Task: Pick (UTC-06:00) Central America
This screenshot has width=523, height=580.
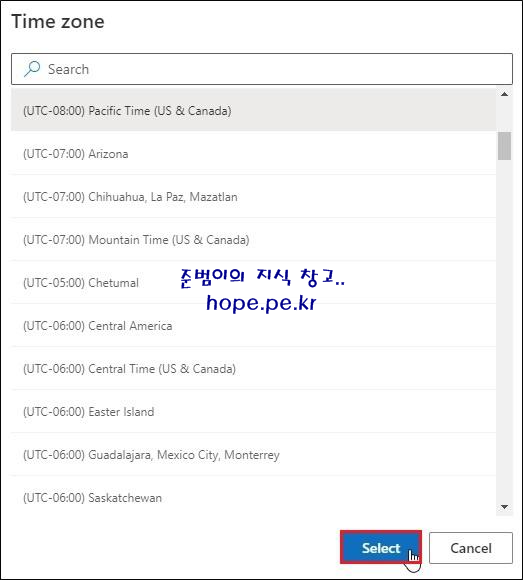Action: point(253,326)
